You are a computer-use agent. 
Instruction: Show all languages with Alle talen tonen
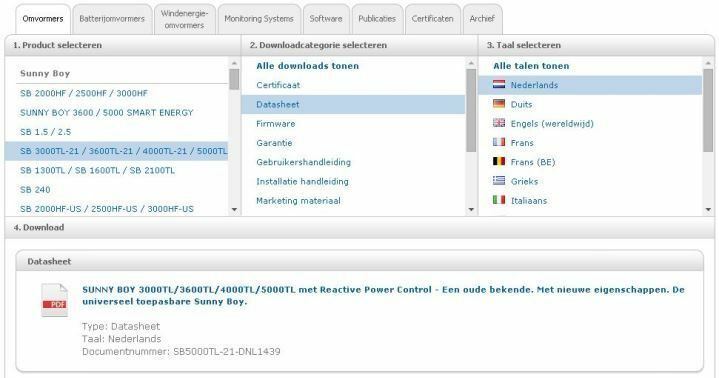pos(531,66)
